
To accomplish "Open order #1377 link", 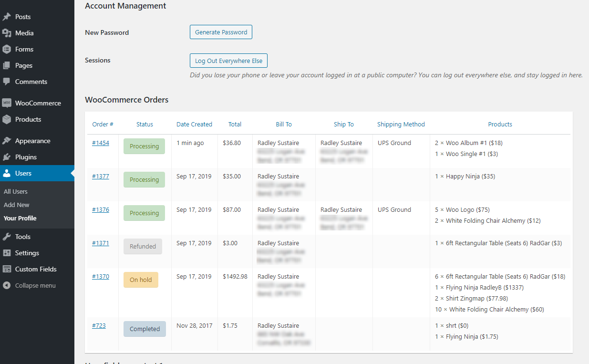I will [101, 176].
